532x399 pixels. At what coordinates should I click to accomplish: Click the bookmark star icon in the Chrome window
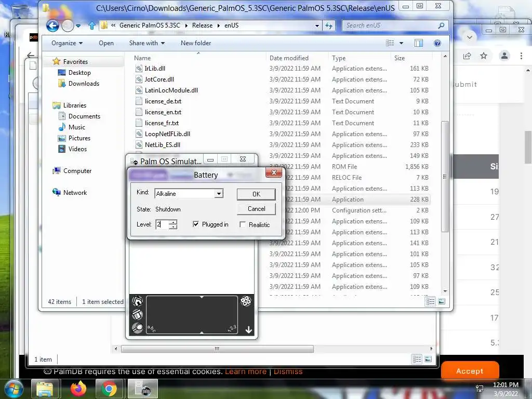pos(484,56)
